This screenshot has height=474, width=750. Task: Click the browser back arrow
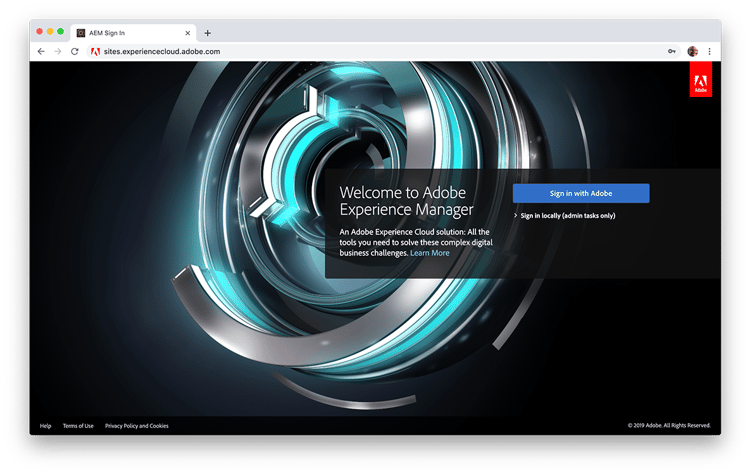(41, 51)
